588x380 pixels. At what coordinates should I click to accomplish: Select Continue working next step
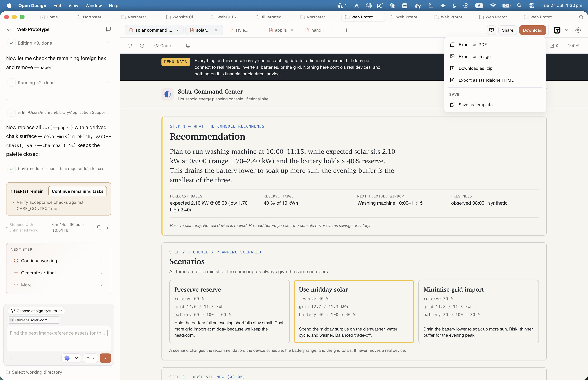pyautogui.click(x=59, y=261)
